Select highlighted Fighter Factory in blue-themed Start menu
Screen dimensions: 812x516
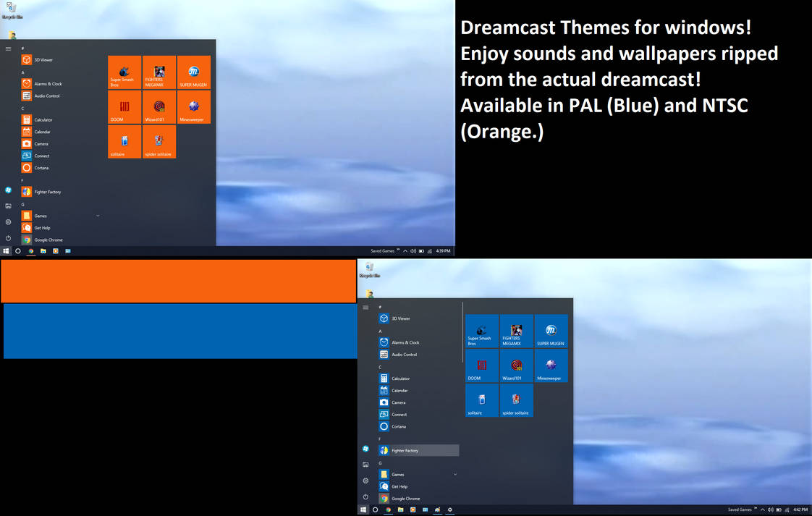(x=418, y=450)
